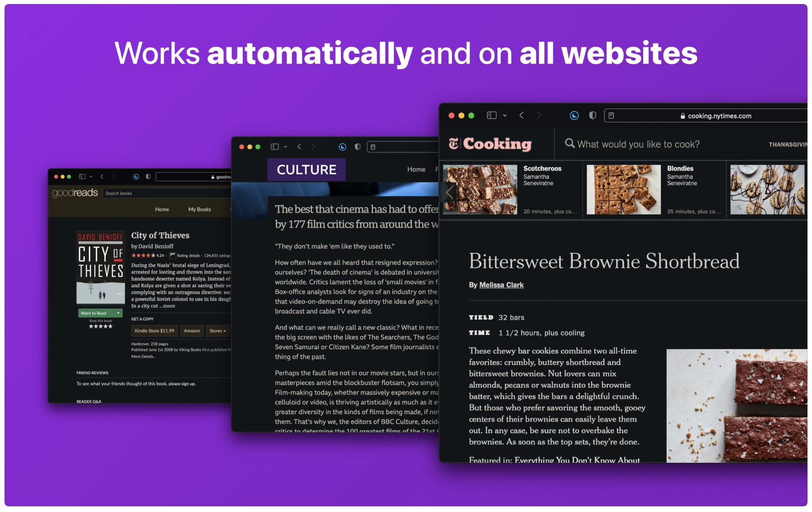Click the shield icon in Goodreads window toolbar
This screenshot has width=812, height=512.
click(x=148, y=177)
